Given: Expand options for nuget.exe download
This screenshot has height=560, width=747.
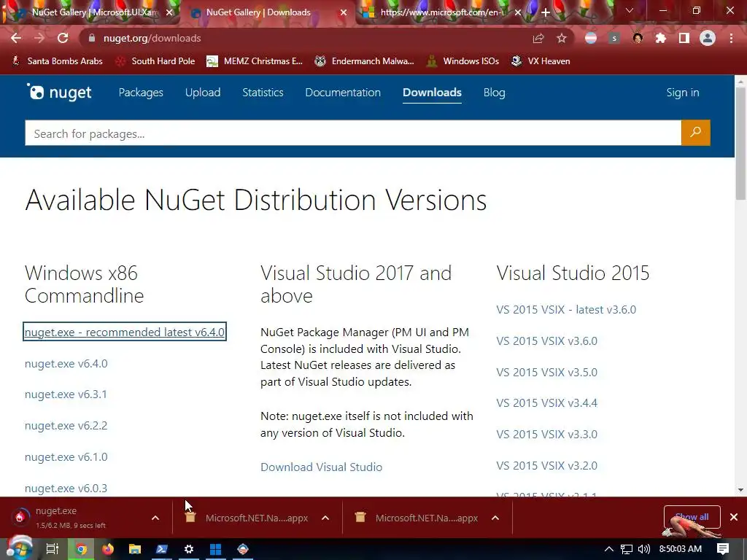Looking at the screenshot, I should (x=155, y=518).
